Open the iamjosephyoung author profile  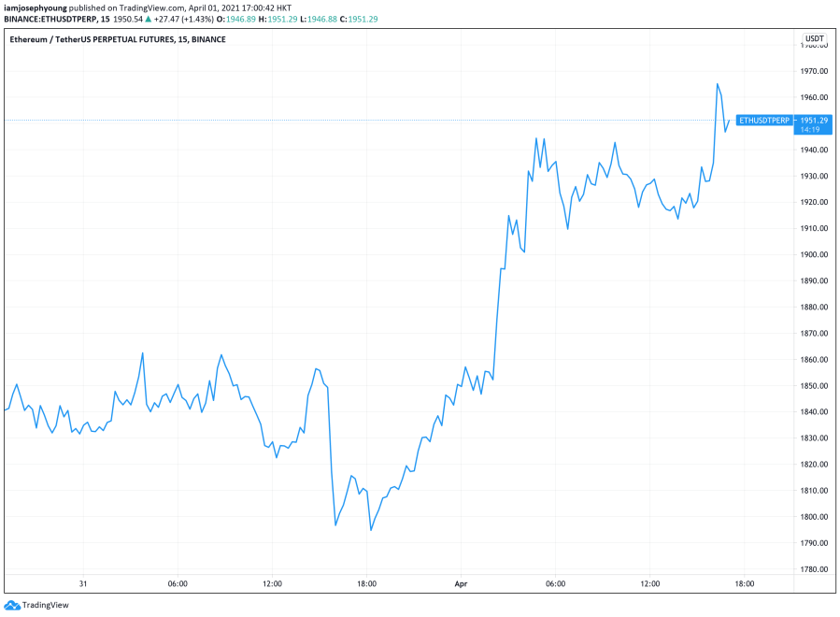pos(33,7)
